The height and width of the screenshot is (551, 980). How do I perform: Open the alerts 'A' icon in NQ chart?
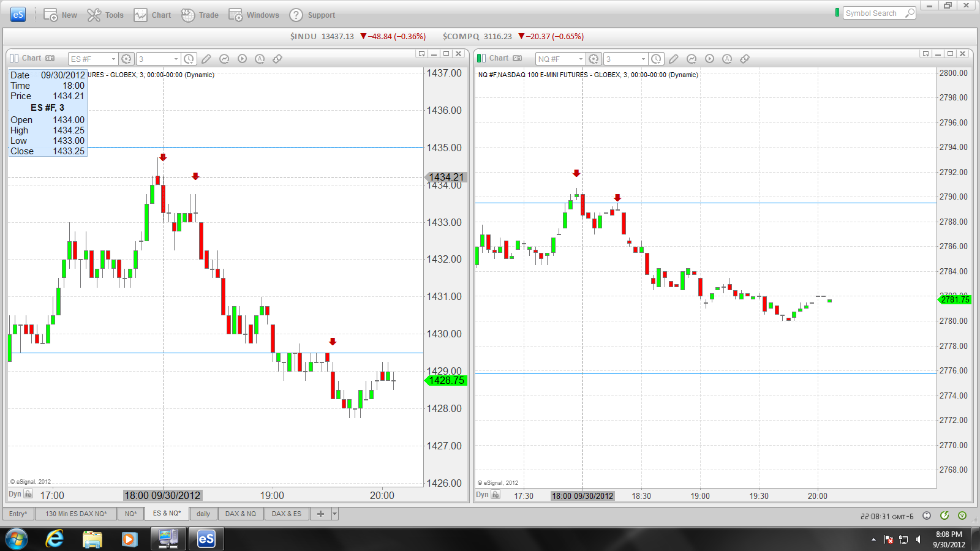[727, 59]
